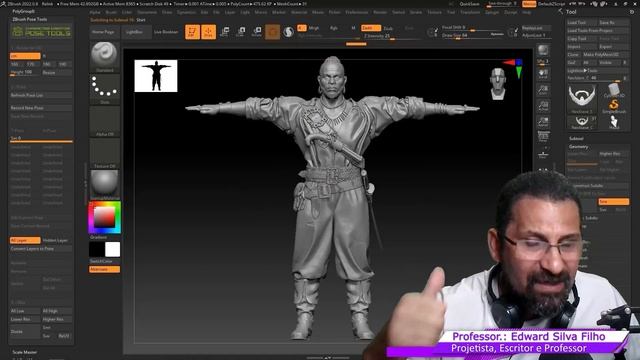Click the Zoom canvas icon
640x360 pixels.
[x=543, y=90]
